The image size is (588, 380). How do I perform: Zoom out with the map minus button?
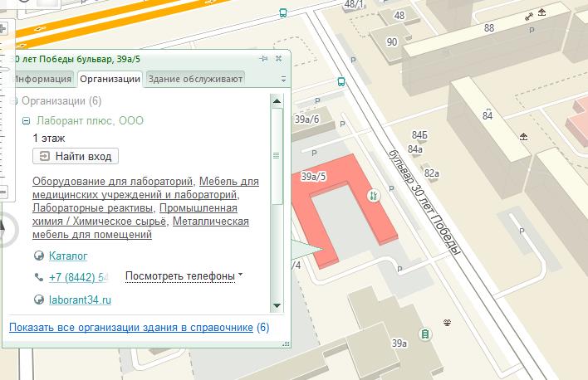coord(2,192)
